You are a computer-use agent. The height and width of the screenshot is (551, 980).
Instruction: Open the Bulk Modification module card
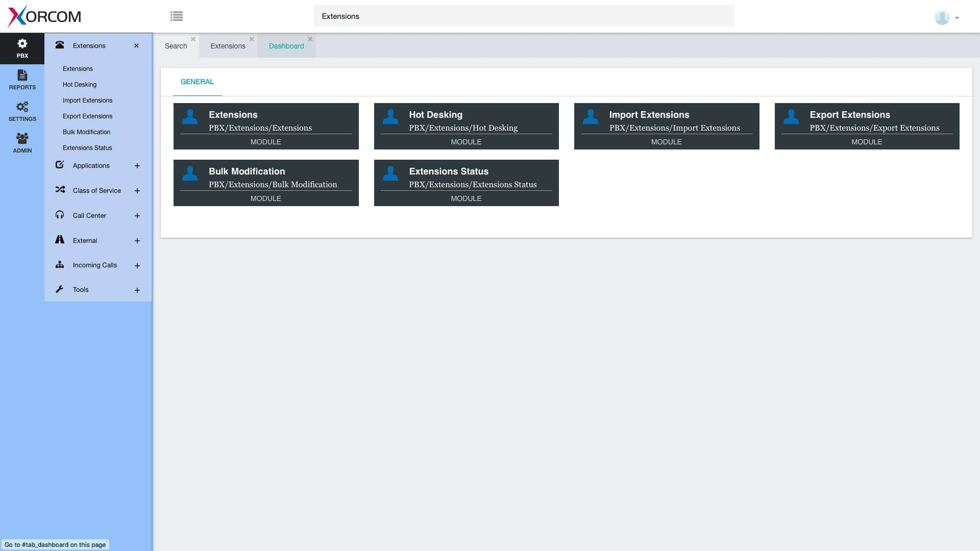tap(266, 183)
